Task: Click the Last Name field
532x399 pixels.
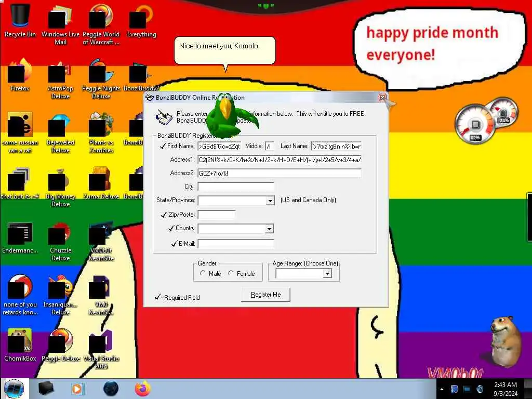Action: [x=336, y=146]
